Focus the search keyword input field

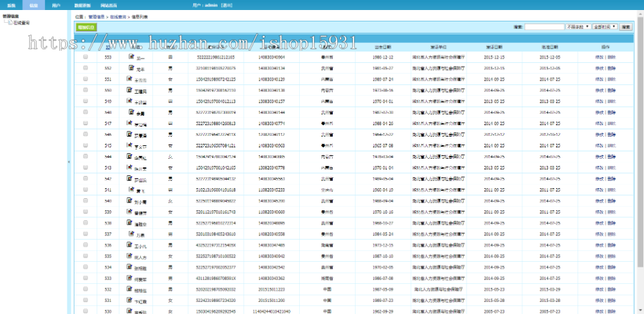tap(544, 26)
